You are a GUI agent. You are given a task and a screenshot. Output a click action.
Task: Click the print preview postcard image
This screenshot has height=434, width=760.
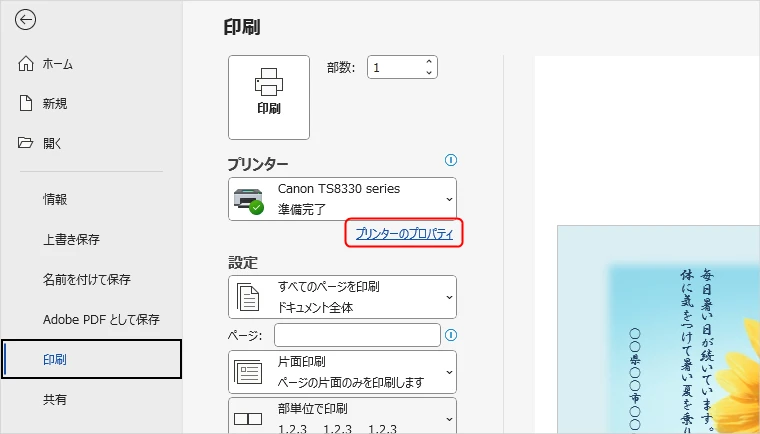(x=658, y=329)
